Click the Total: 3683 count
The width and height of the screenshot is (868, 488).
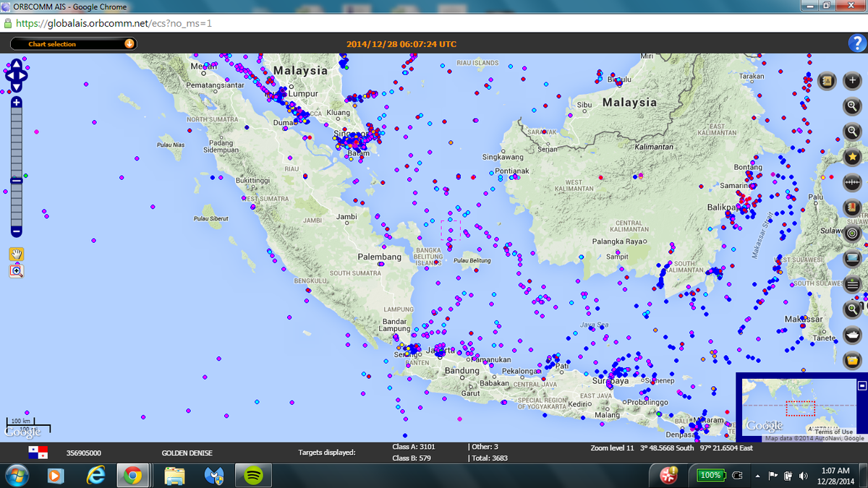point(490,458)
